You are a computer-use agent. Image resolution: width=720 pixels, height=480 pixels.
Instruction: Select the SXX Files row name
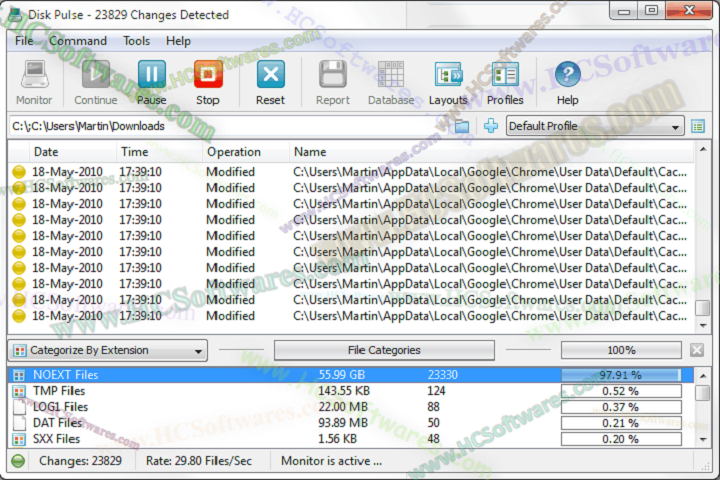pyautogui.click(x=56, y=439)
